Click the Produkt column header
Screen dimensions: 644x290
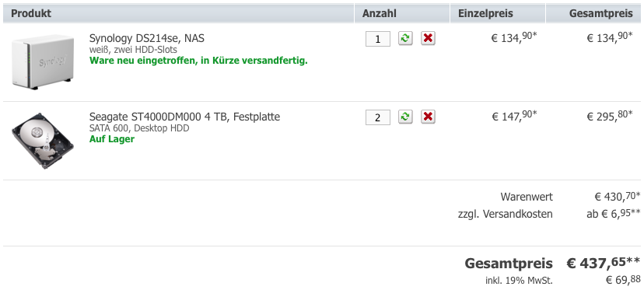(x=31, y=13)
